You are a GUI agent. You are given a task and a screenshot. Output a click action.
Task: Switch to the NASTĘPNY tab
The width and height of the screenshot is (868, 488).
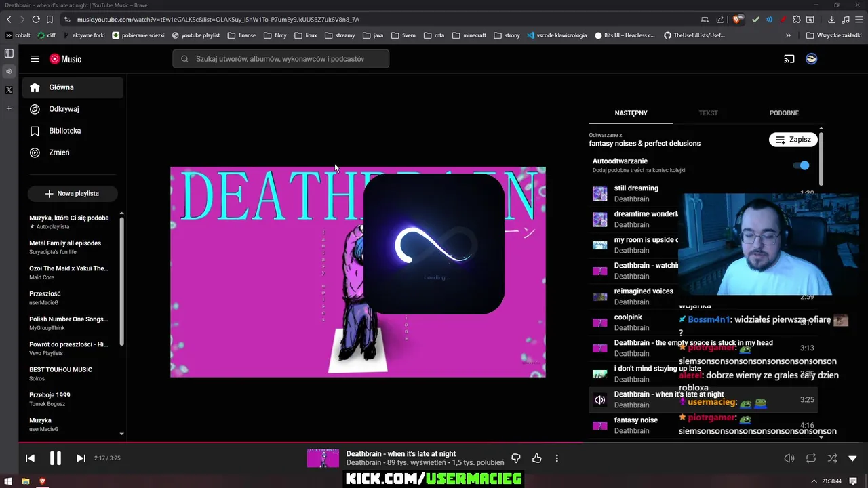click(x=631, y=113)
